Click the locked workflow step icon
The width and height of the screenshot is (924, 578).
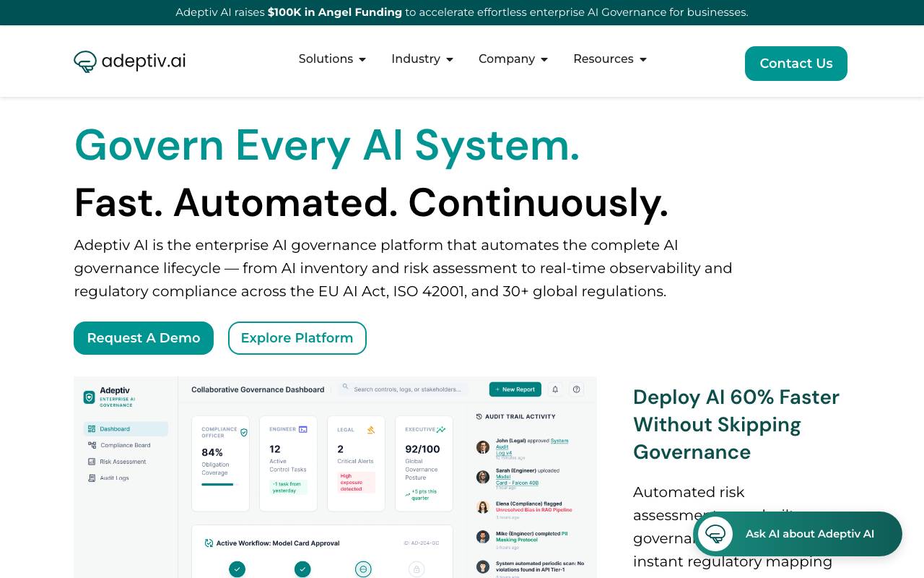coord(417,569)
